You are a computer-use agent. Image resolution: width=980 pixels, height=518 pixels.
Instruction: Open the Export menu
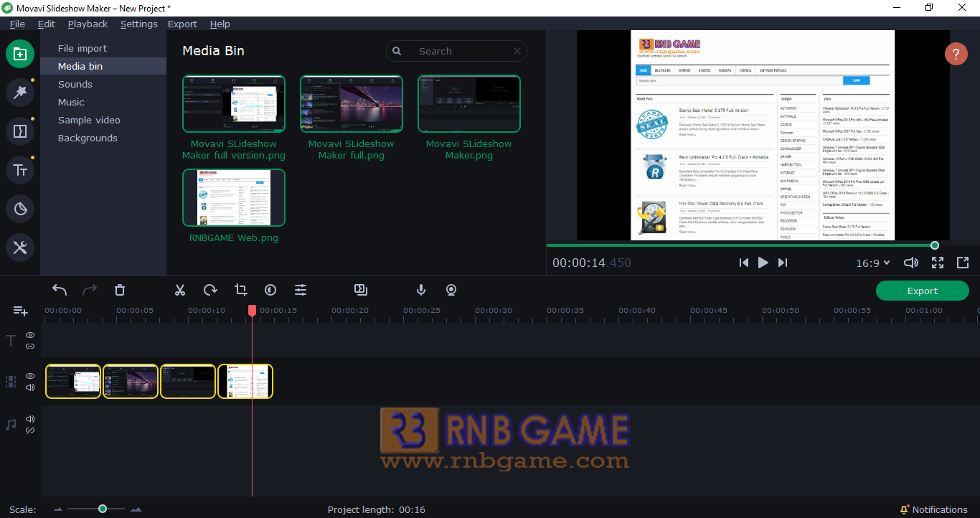(182, 24)
